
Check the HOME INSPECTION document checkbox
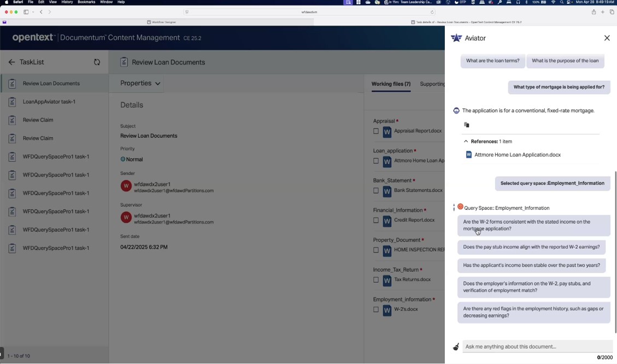[x=376, y=250]
